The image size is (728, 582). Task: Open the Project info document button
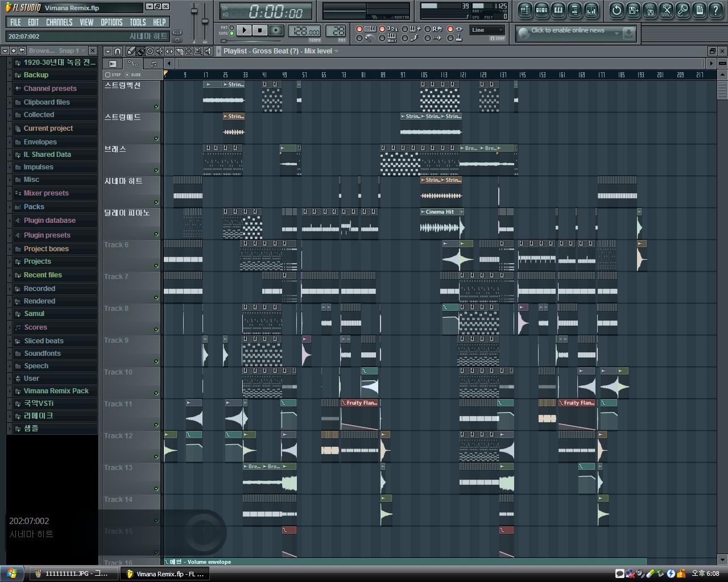pyautogui.click(x=699, y=10)
